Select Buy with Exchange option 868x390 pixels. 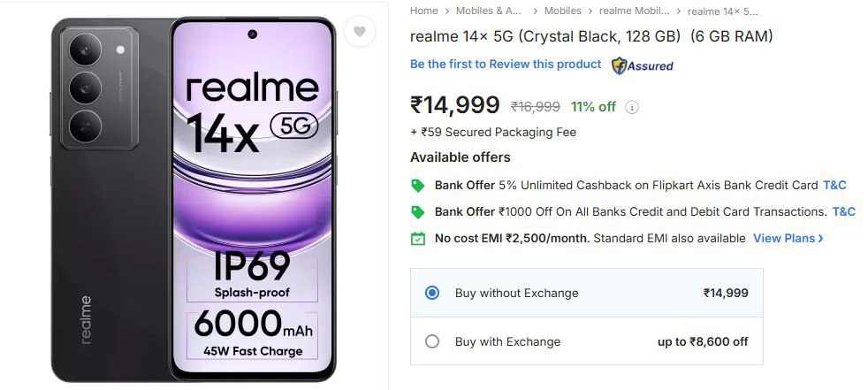point(432,341)
